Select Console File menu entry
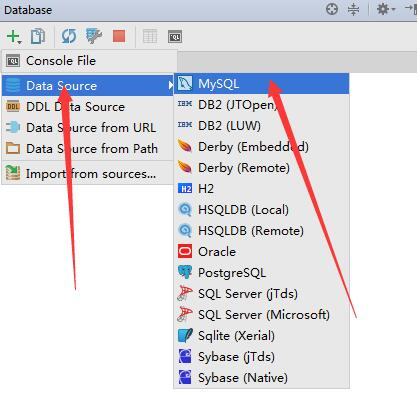This screenshot has height=406, width=417. tap(89, 61)
